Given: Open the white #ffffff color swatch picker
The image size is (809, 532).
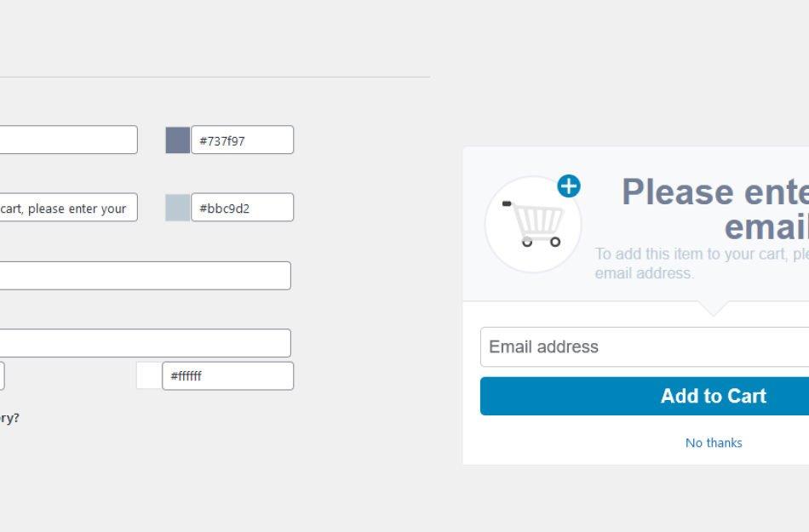Looking at the screenshot, I should click(149, 375).
